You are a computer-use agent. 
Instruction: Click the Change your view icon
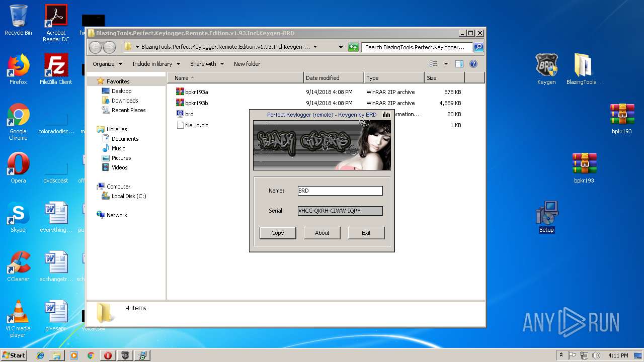click(x=434, y=64)
